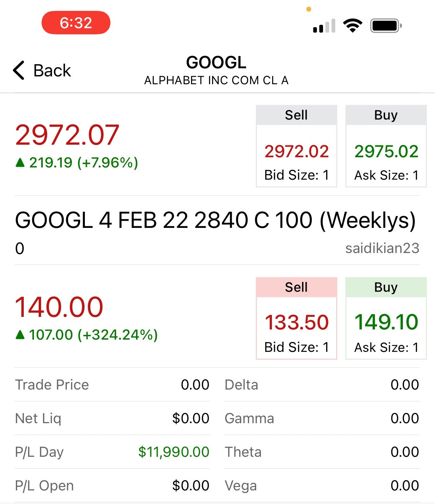The height and width of the screenshot is (504, 435).
Task: Tap the saidikian23 account name
Action: tap(382, 248)
